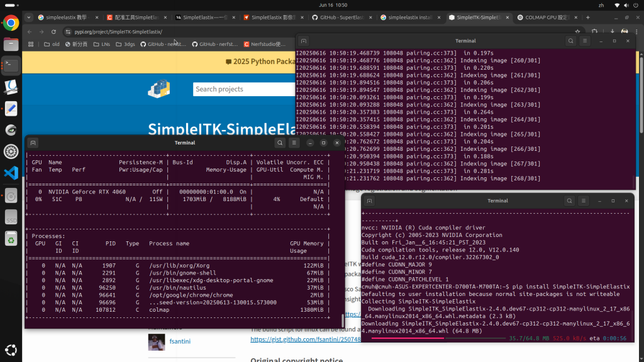Open the first 'GitHub - nerfst...' bookmark
Screen dimensions: 644x362
163,44
